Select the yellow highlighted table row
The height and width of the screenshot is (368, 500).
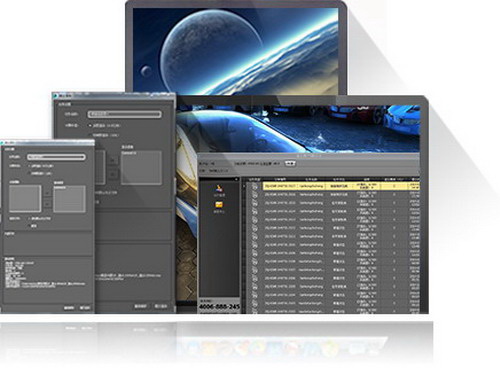pos(341,186)
